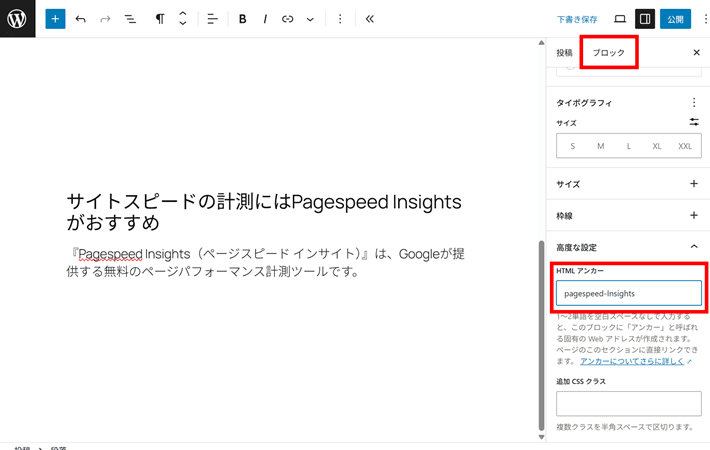The height and width of the screenshot is (450, 710).
Task: Insert a link on selected text
Action: [288, 19]
